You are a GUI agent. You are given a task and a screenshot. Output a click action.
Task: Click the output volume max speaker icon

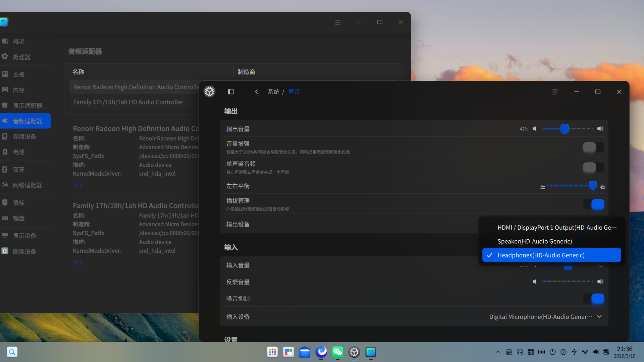(600, 129)
